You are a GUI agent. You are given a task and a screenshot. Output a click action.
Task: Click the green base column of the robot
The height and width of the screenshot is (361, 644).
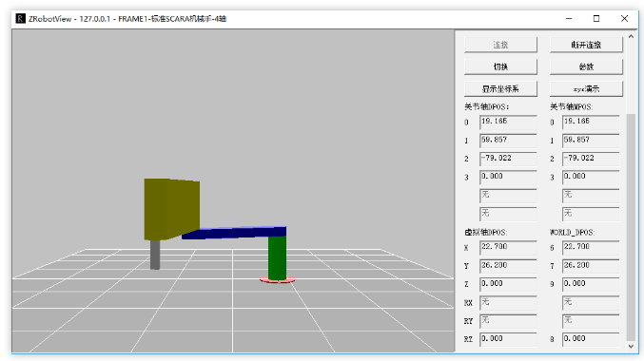point(277,258)
